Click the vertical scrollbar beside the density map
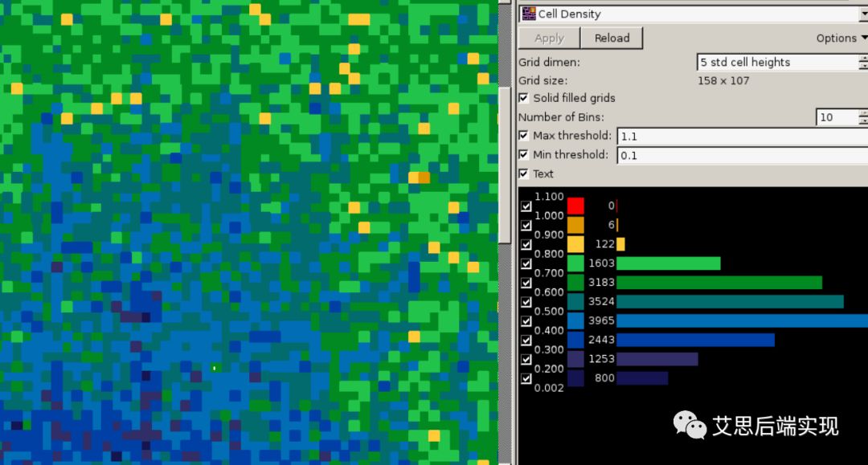This screenshot has width=868, height=465. [504, 161]
